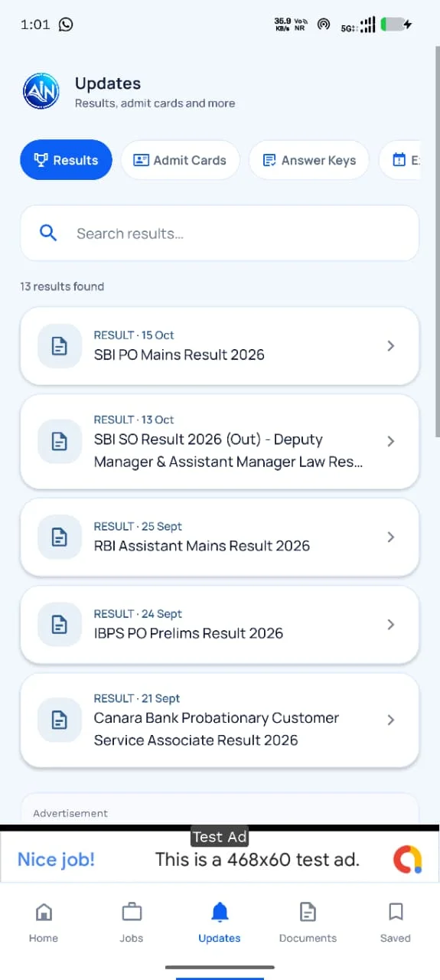Click the 'RESULT · 24 Sept' label

click(x=138, y=613)
